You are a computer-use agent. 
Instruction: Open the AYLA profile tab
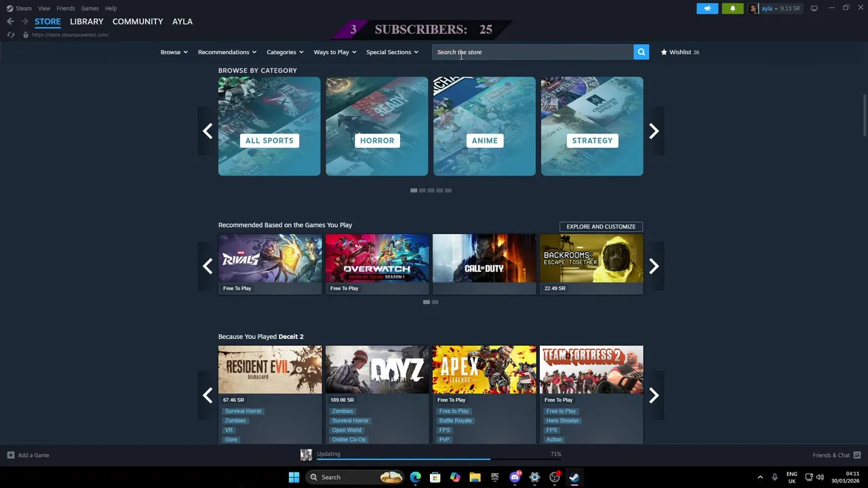[x=182, y=22]
